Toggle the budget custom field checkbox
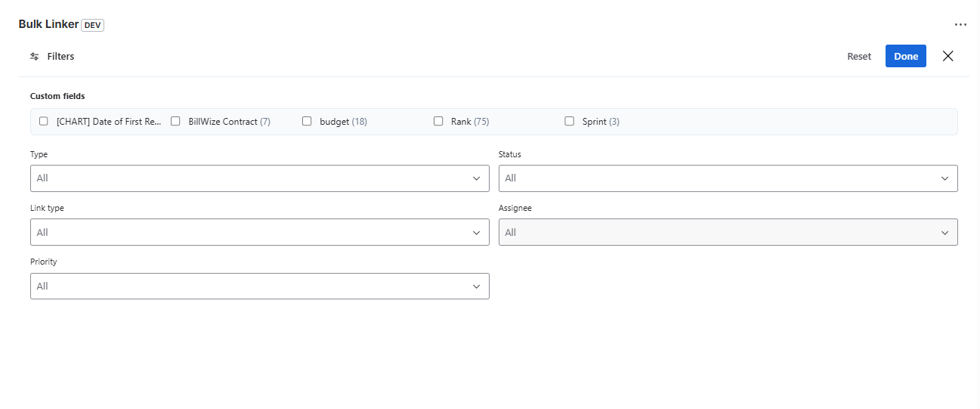This screenshot has height=409, width=980. pyautogui.click(x=307, y=121)
